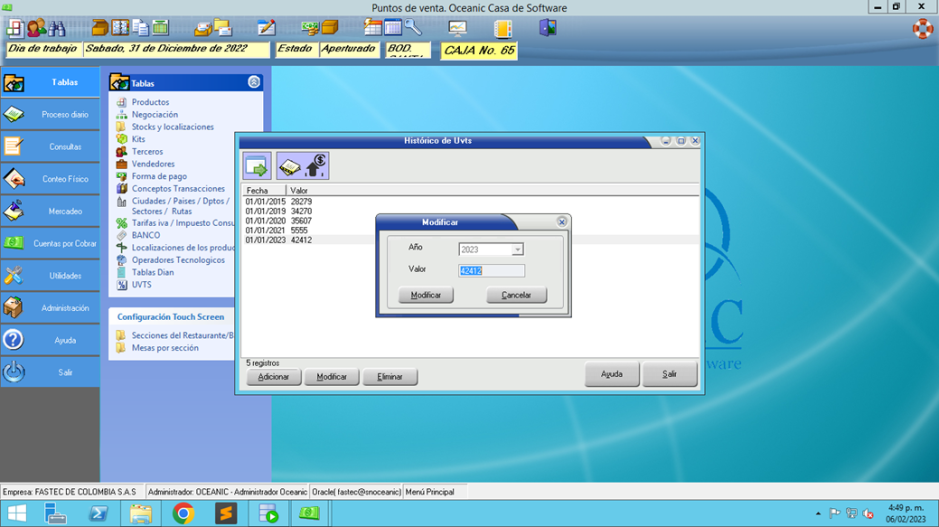Click the Windows Start button
Viewport: 939px width, 527px height.
(x=17, y=513)
